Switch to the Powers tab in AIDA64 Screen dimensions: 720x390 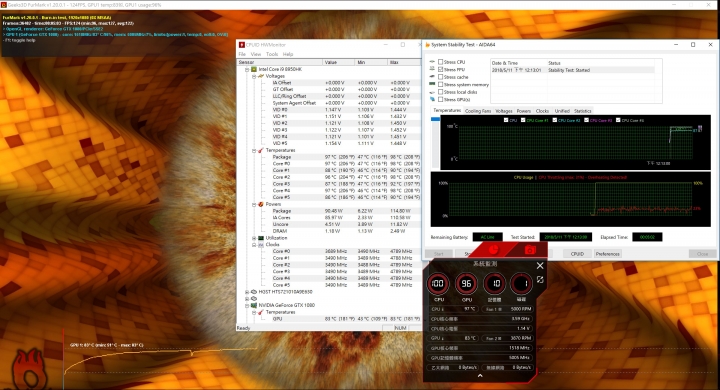click(x=523, y=111)
